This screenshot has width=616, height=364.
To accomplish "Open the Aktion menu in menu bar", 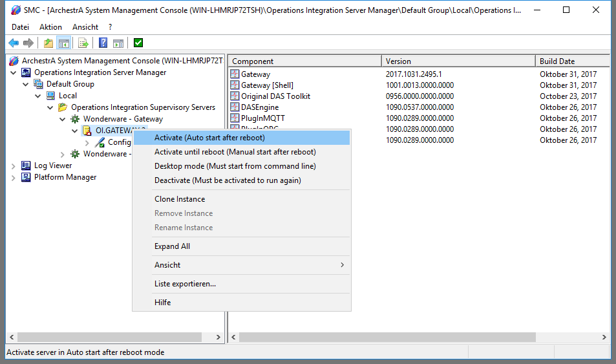I will pyautogui.click(x=50, y=27).
